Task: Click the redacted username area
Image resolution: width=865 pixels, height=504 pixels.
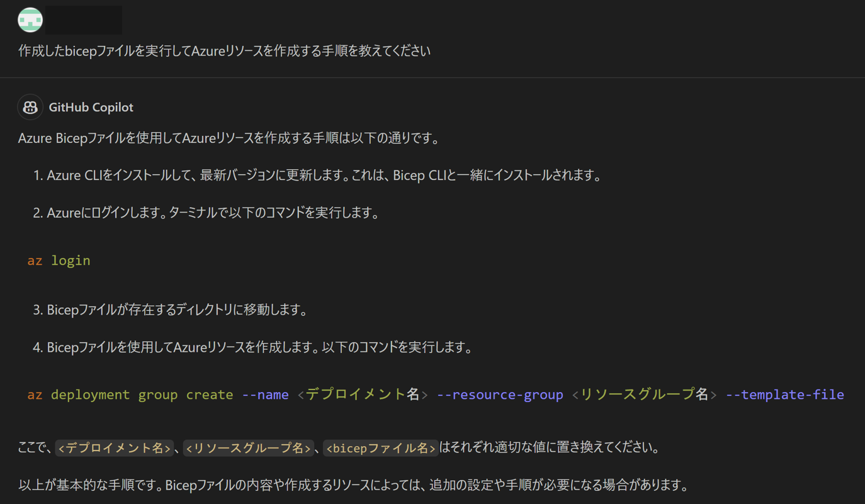Action: tap(84, 20)
